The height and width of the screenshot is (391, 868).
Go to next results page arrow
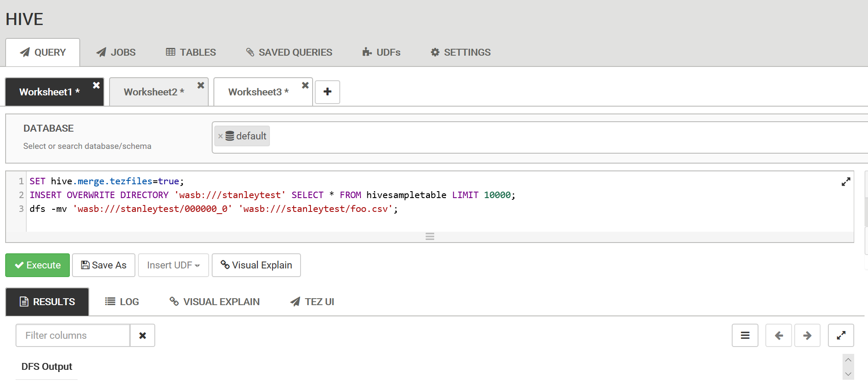(x=807, y=336)
